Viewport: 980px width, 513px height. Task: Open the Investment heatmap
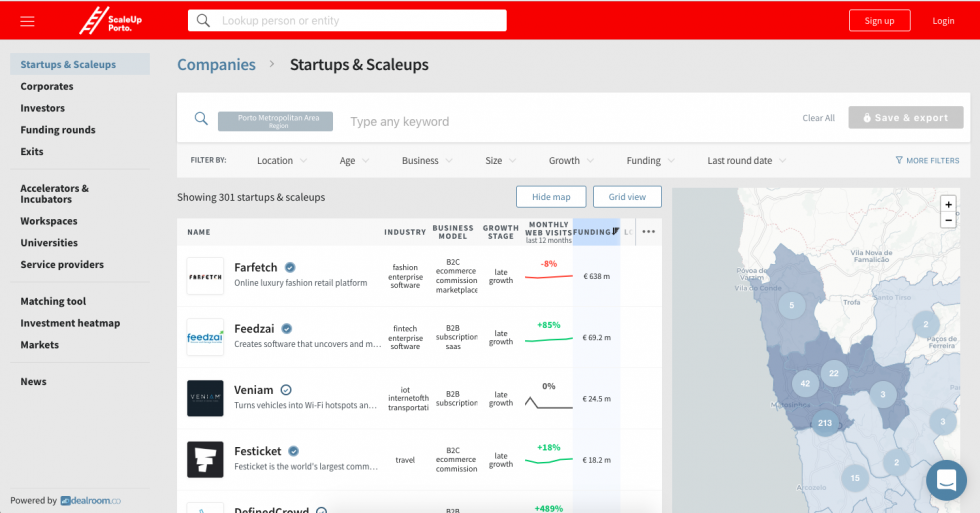70,323
